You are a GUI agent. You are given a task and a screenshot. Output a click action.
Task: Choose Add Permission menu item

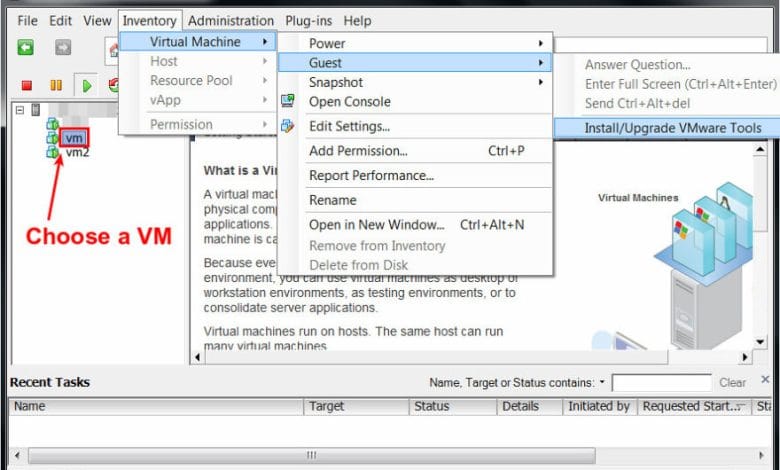(415, 151)
